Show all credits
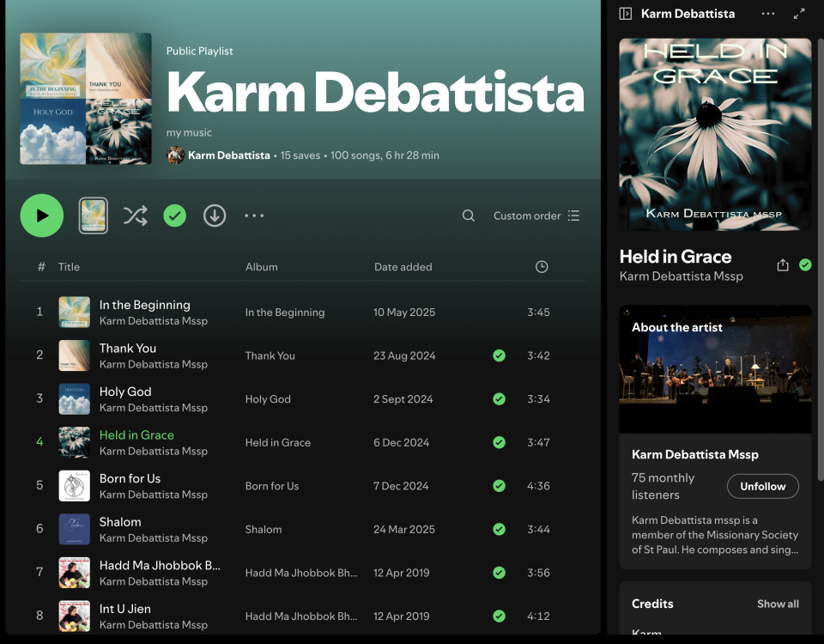This screenshot has height=644, width=824. click(x=778, y=604)
